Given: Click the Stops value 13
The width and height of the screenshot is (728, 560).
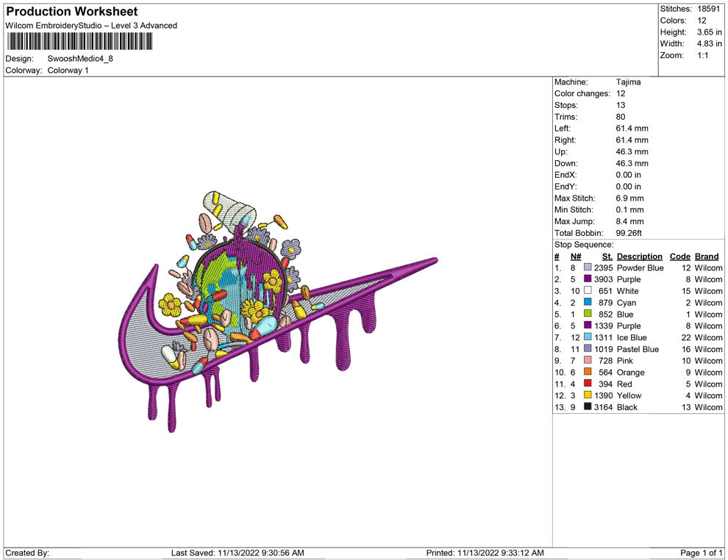Looking at the screenshot, I should 621,105.
